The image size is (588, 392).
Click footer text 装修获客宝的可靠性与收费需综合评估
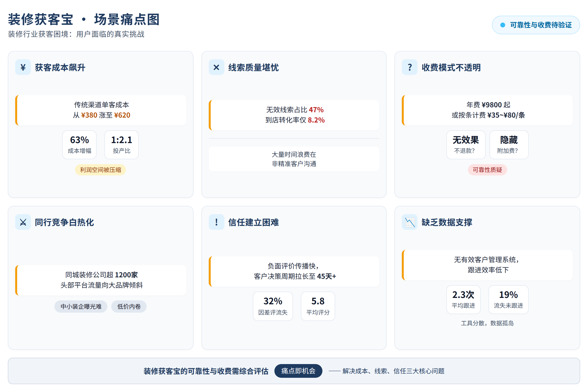click(x=206, y=371)
